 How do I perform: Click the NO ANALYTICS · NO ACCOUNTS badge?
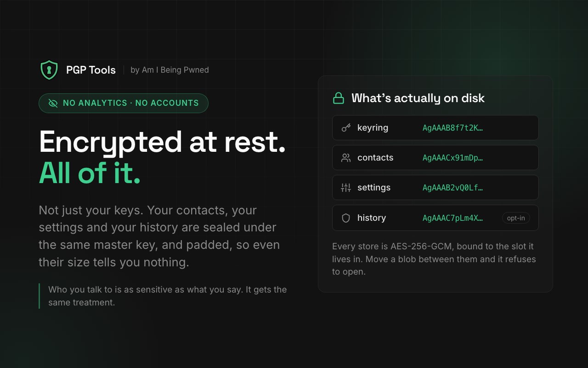pyautogui.click(x=124, y=103)
